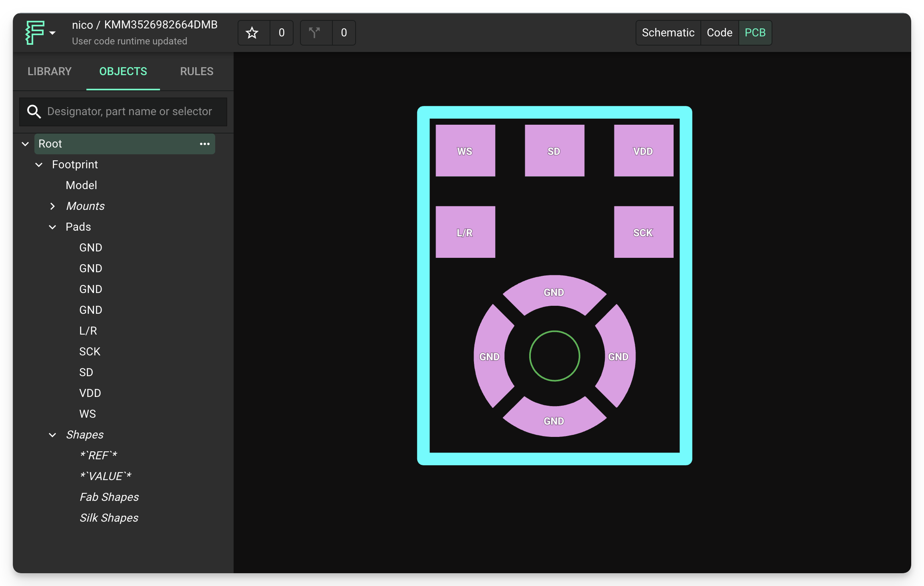Open the RULES tab
The image size is (924, 586).
[196, 71]
